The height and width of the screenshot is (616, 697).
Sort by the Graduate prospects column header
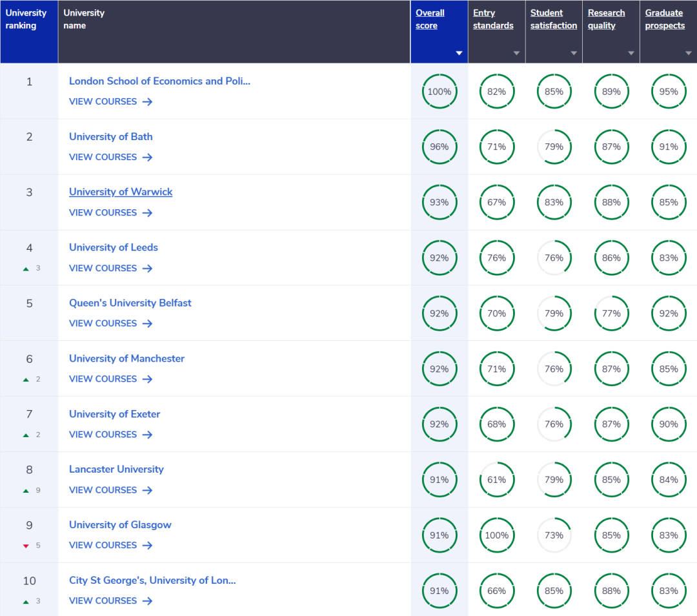(x=665, y=19)
